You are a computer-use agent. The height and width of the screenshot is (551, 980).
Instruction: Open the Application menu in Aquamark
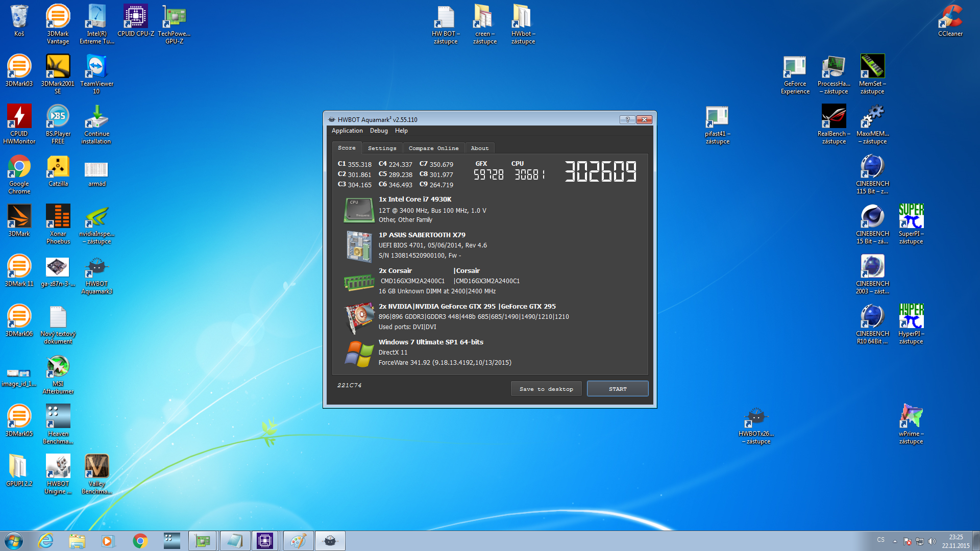pyautogui.click(x=347, y=131)
